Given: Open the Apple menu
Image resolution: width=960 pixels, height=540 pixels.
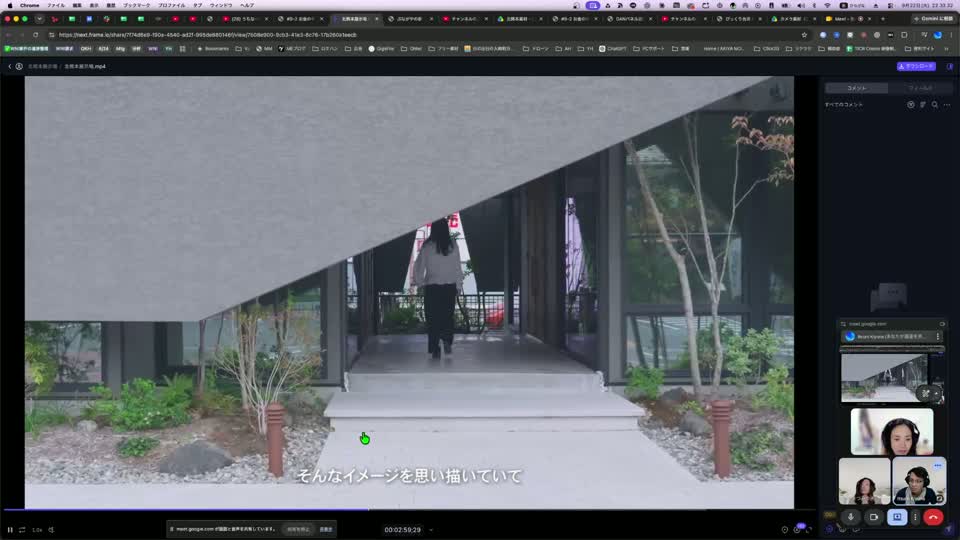Looking at the screenshot, I should 10,5.
